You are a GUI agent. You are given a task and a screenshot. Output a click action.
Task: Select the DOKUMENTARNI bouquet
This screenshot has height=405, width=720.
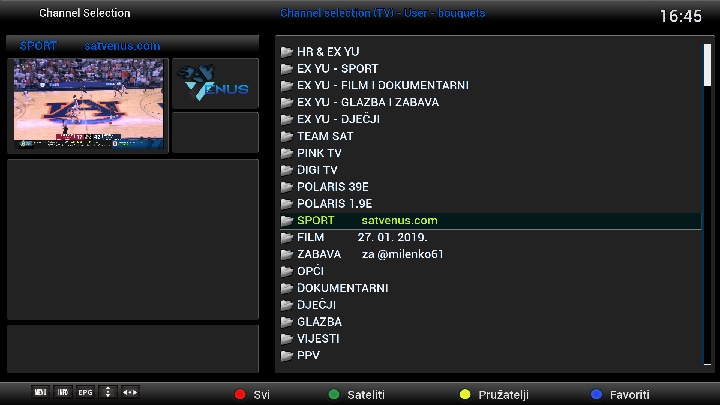pyautogui.click(x=490, y=288)
